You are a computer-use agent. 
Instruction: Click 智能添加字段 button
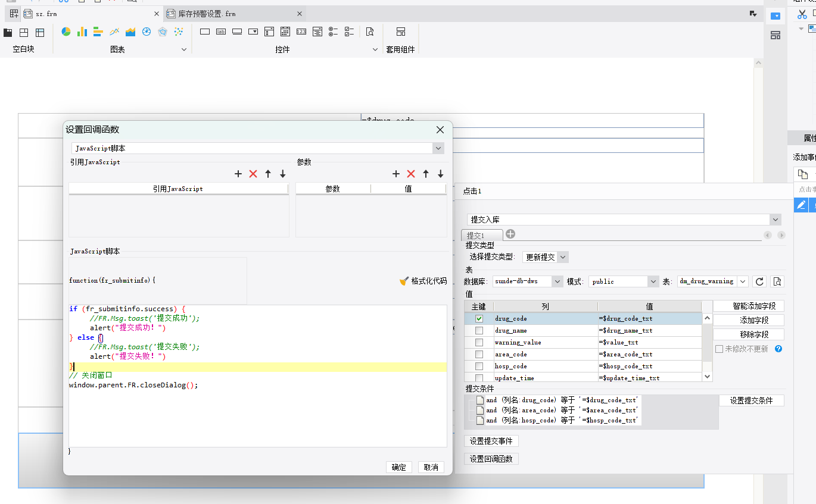pos(749,306)
